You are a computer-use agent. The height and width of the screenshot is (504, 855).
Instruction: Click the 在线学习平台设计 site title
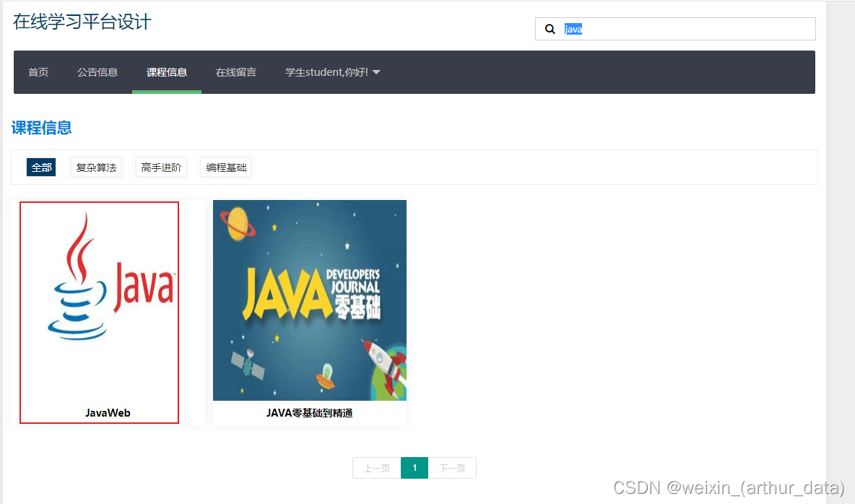(x=82, y=22)
